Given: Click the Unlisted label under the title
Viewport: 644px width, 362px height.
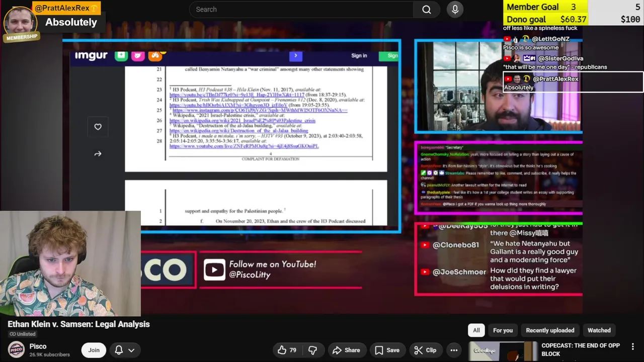Looking at the screenshot, I should [x=22, y=334].
